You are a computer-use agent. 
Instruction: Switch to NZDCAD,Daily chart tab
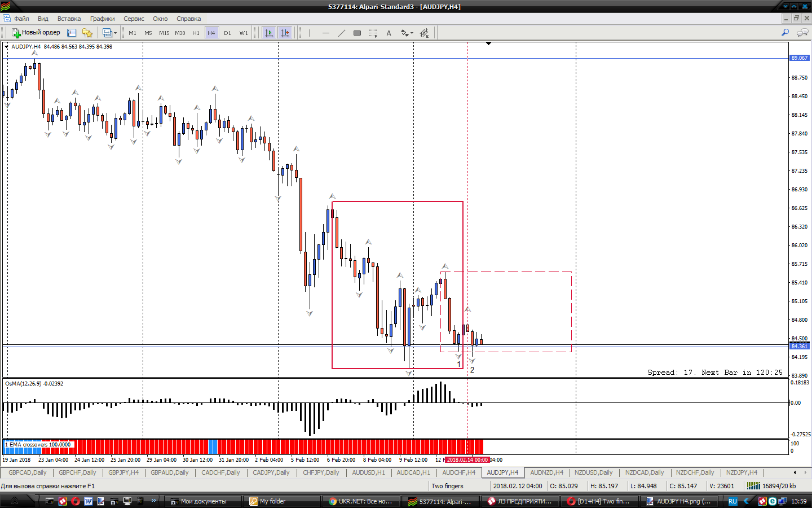click(645, 472)
